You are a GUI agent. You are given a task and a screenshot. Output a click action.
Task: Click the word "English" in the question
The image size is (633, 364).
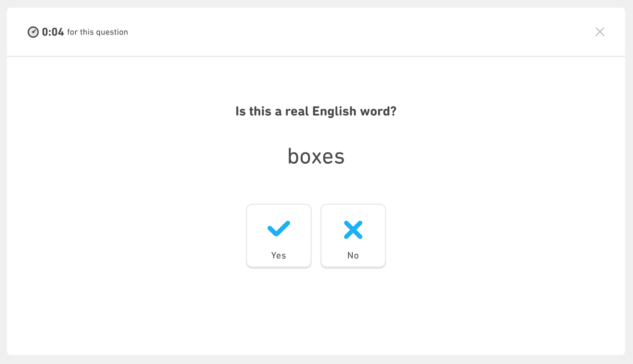(334, 111)
